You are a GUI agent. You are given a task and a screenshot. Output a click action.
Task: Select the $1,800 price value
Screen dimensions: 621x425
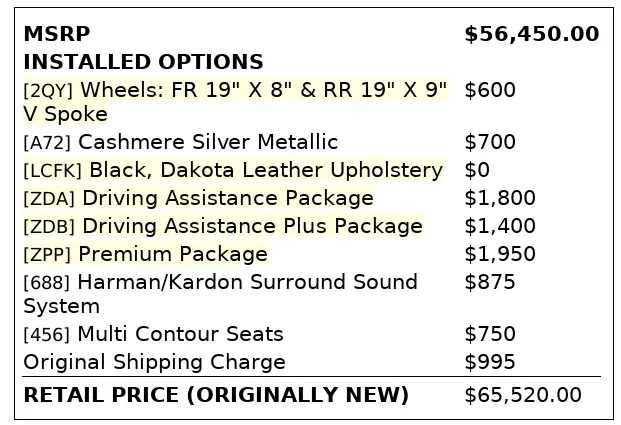click(x=500, y=199)
